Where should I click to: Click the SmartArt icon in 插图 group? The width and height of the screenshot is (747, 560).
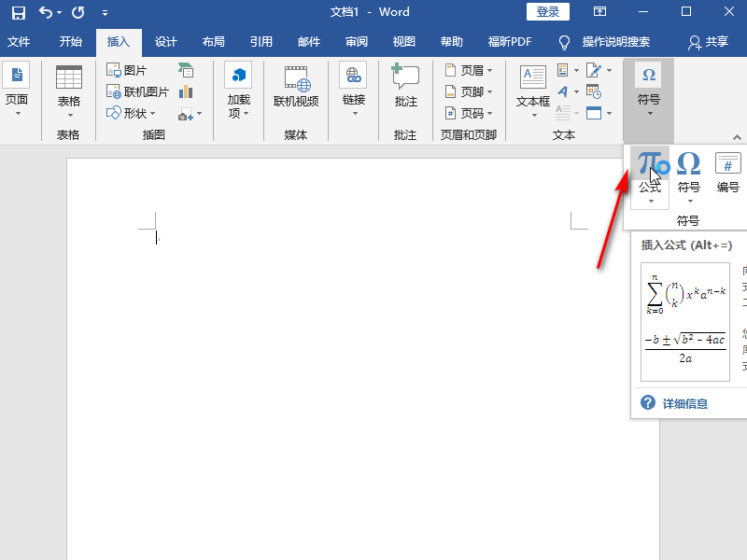[x=186, y=70]
